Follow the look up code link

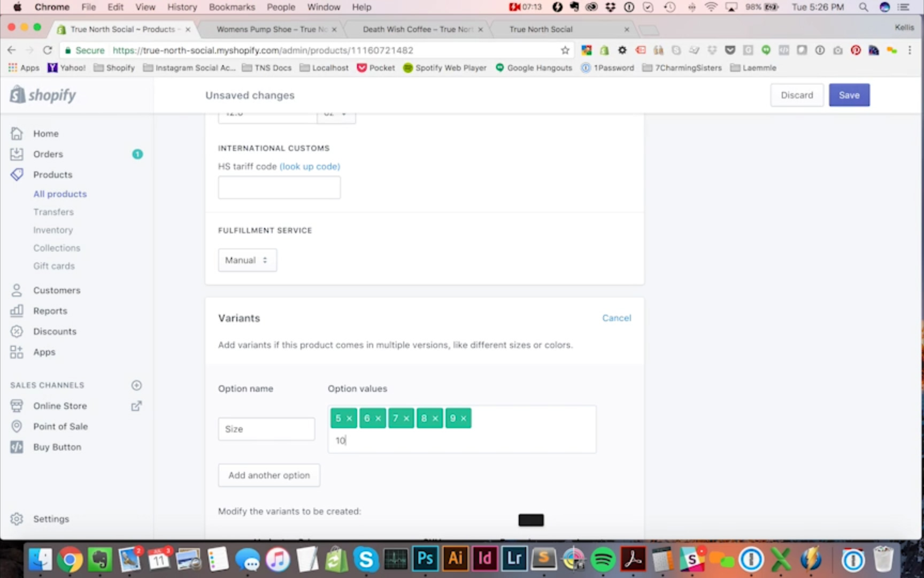310,166
